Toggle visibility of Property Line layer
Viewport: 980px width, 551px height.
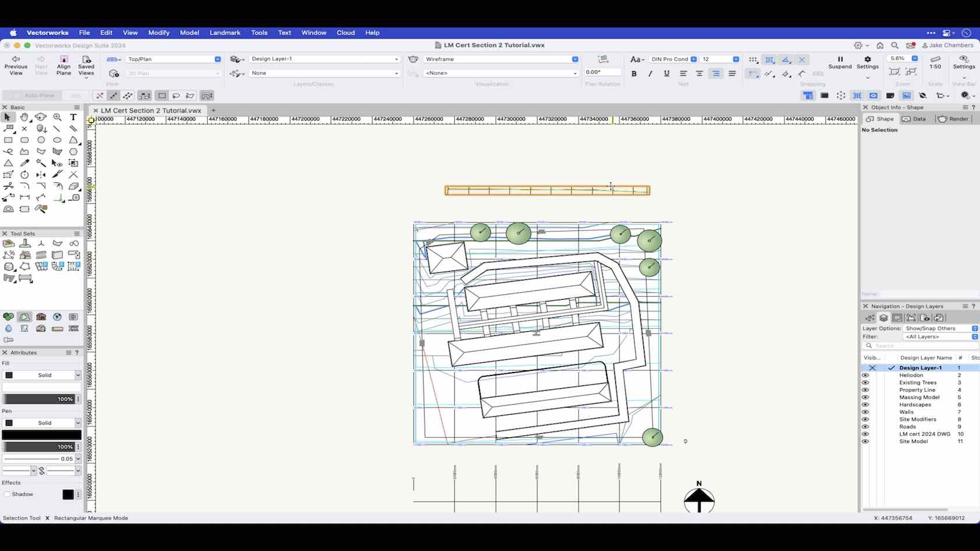point(866,390)
